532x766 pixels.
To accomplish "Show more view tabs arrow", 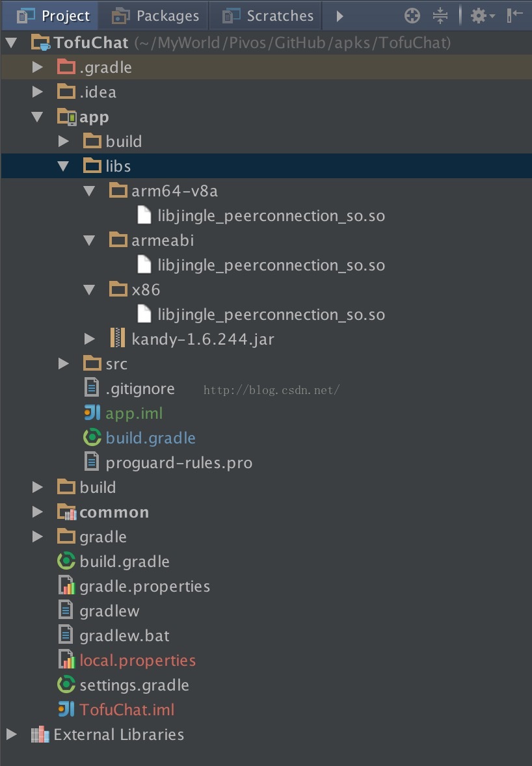I will coord(339,16).
